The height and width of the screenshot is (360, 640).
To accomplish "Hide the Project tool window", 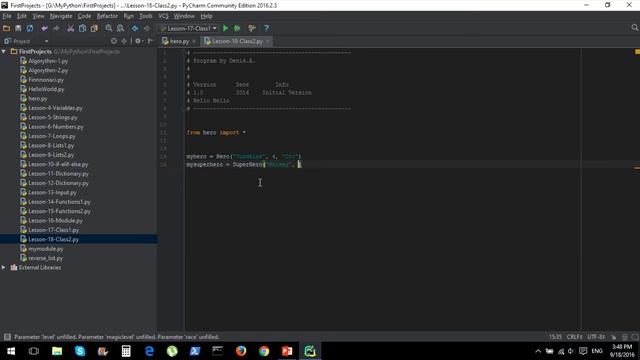I will pos(151,41).
